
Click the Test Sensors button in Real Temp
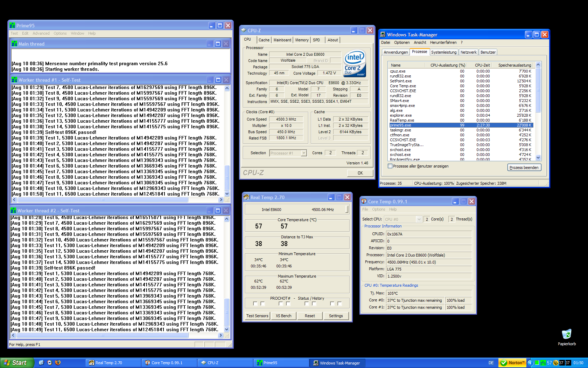(x=257, y=316)
